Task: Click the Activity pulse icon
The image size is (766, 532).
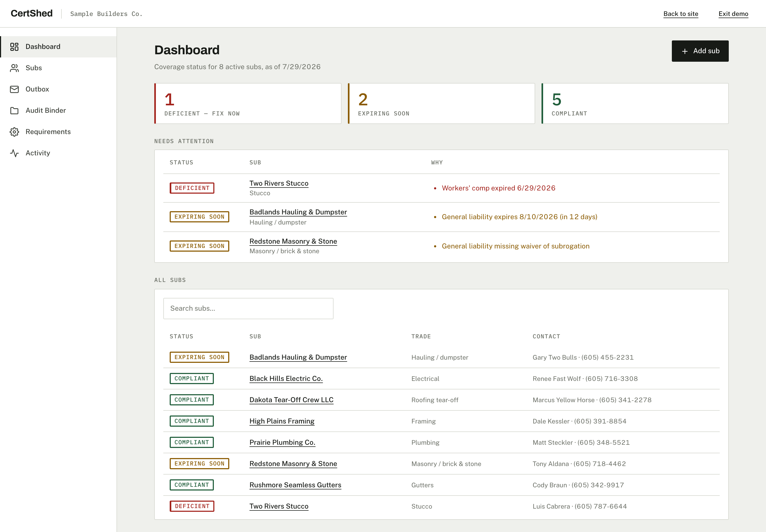Action: [x=14, y=153]
